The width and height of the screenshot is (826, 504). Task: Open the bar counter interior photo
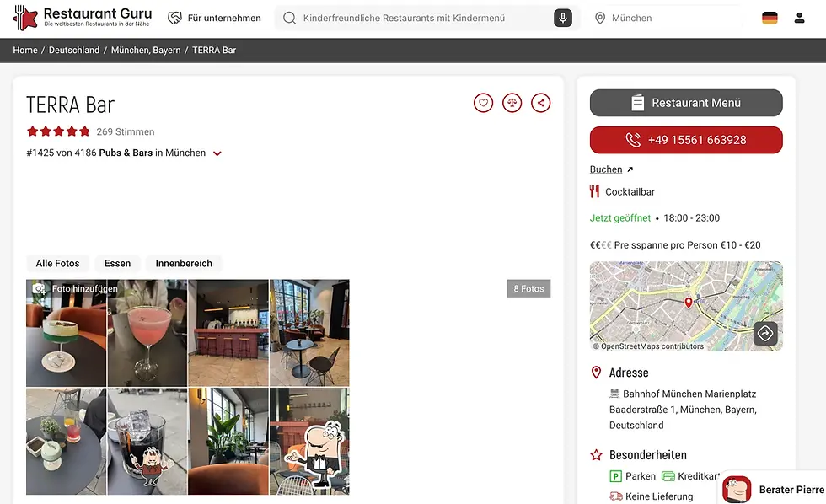tap(228, 333)
